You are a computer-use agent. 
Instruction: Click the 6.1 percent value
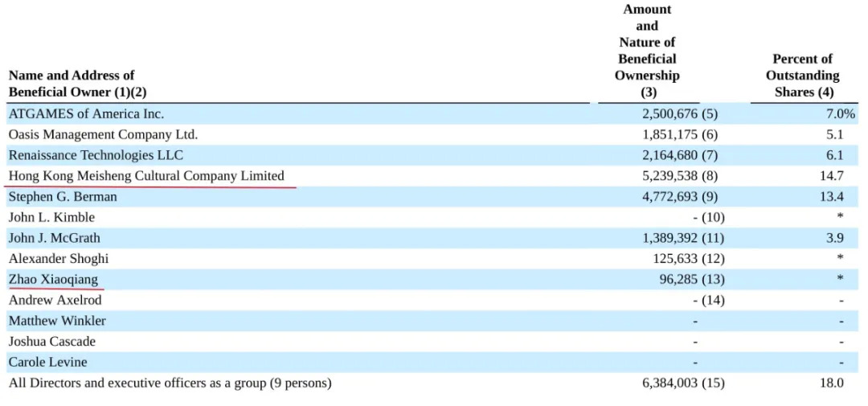coord(835,156)
